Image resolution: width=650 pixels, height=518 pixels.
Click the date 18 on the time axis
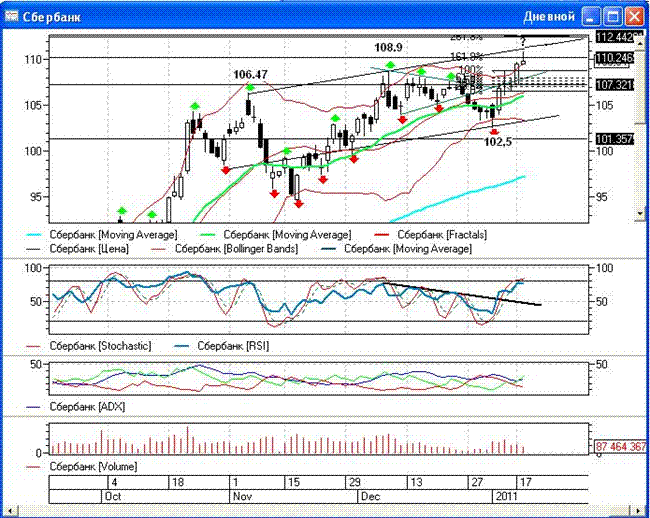point(178,482)
